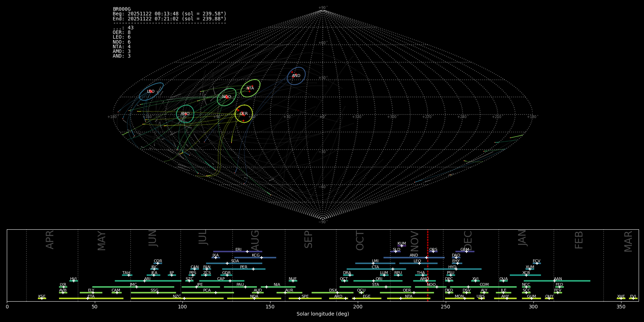Click the 'AMO: 3' count in legend
Screen dimensions: 644x322
tap(122, 51)
